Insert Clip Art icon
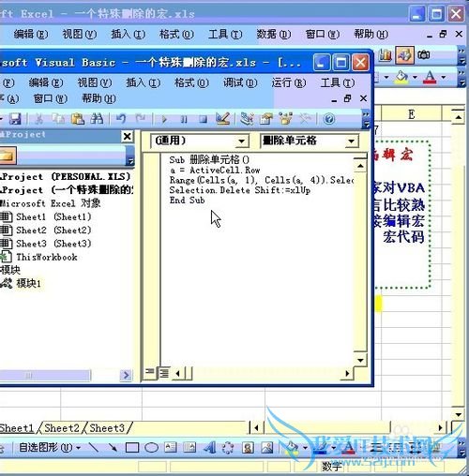This screenshot has height=476, width=469. pos(248,448)
